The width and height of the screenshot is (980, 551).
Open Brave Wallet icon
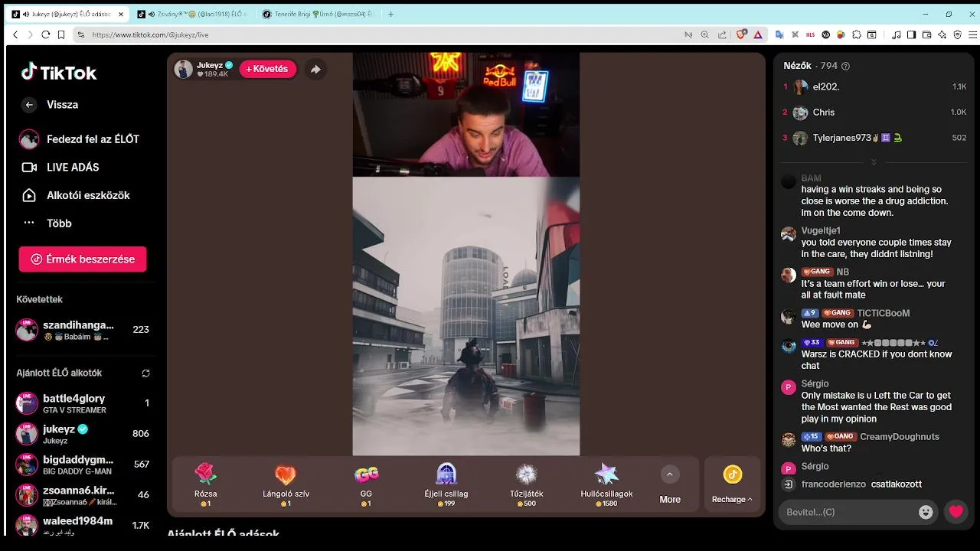click(926, 34)
